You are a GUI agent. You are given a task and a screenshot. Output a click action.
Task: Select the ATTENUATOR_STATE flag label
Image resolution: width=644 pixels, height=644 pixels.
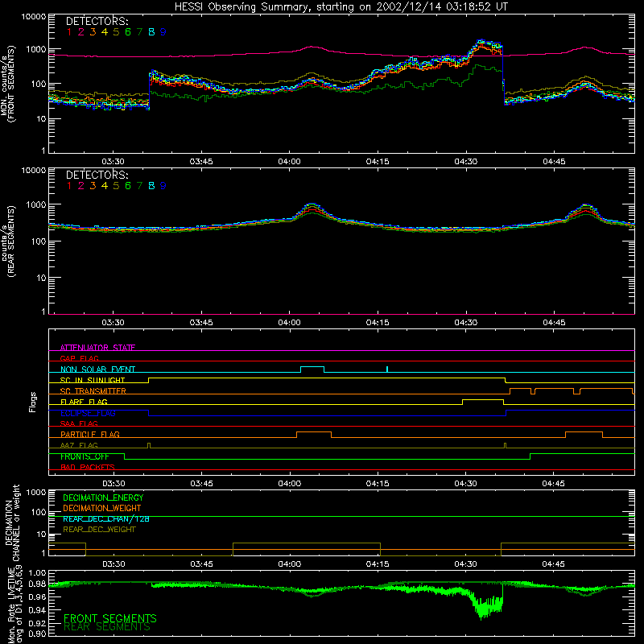tap(97, 348)
